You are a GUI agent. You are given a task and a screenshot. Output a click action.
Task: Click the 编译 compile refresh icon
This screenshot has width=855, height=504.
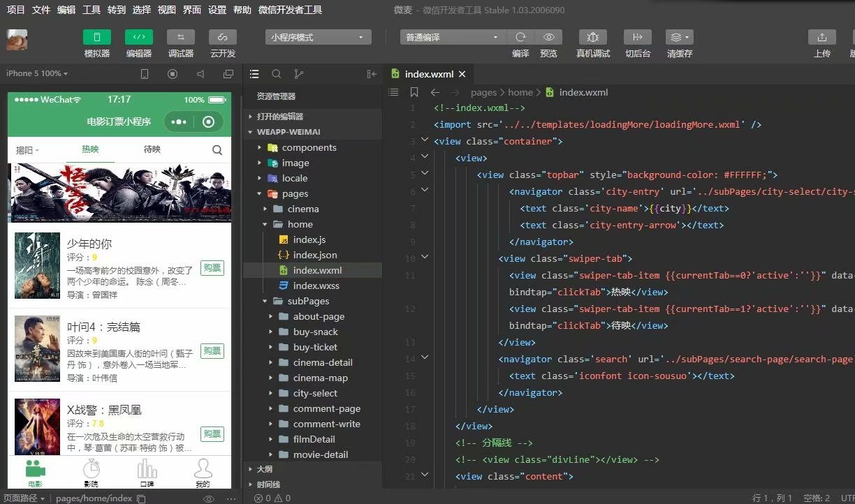[520, 37]
